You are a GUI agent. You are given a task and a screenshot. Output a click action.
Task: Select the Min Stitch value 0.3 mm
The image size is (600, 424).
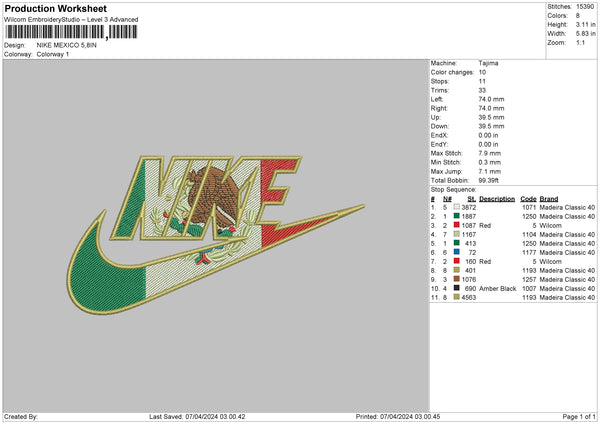pos(489,162)
